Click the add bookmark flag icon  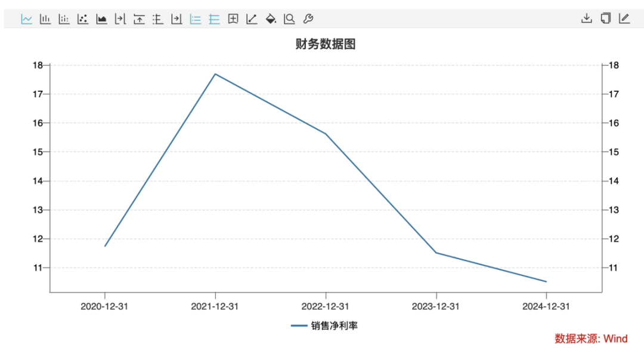233,18
